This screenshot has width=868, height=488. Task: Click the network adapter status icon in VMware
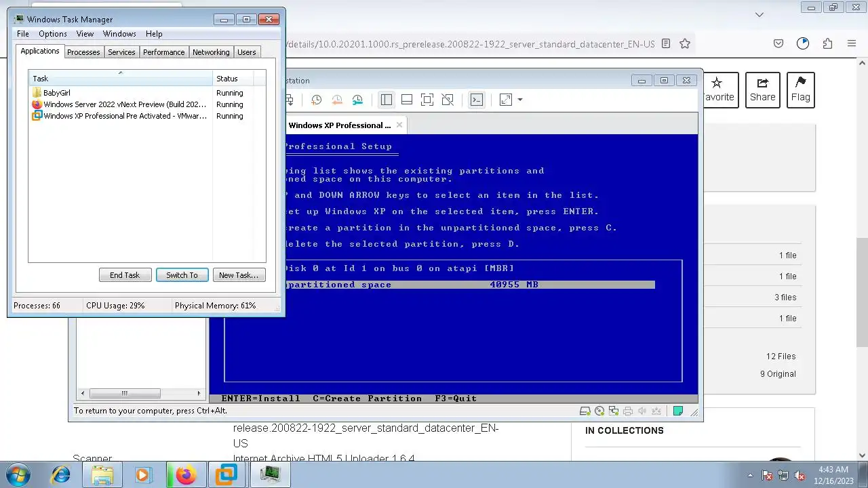click(x=614, y=411)
